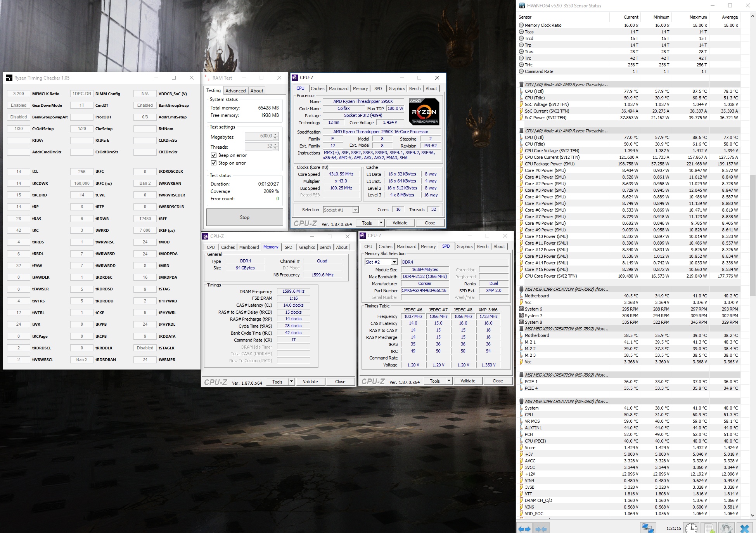The height and width of the screenshot is (533, 756).
Task: Click the thermometer icon beside PCIE 1
Action: pyautogui.click(x=521, y=382)
